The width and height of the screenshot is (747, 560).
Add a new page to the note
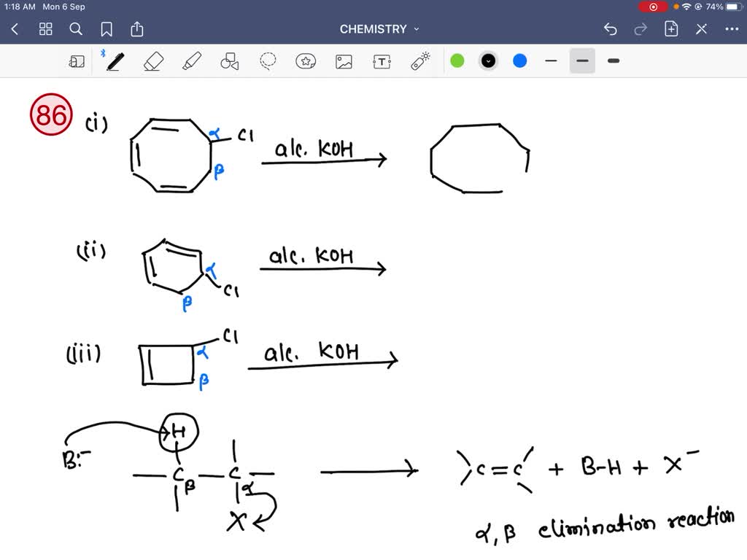click(x=671, y=29)
